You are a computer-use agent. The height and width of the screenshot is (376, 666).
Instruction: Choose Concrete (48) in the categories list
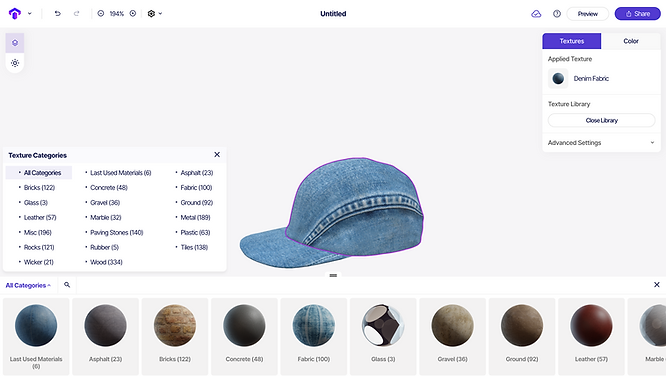click(x=108, y=187)
